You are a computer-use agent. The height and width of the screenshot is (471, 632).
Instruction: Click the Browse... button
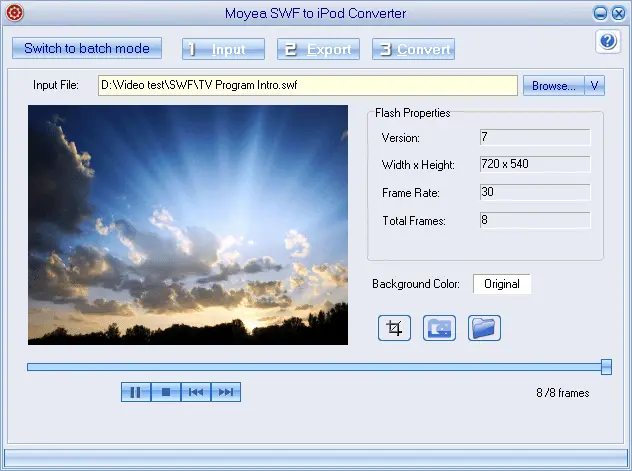[x=553, y=86]
